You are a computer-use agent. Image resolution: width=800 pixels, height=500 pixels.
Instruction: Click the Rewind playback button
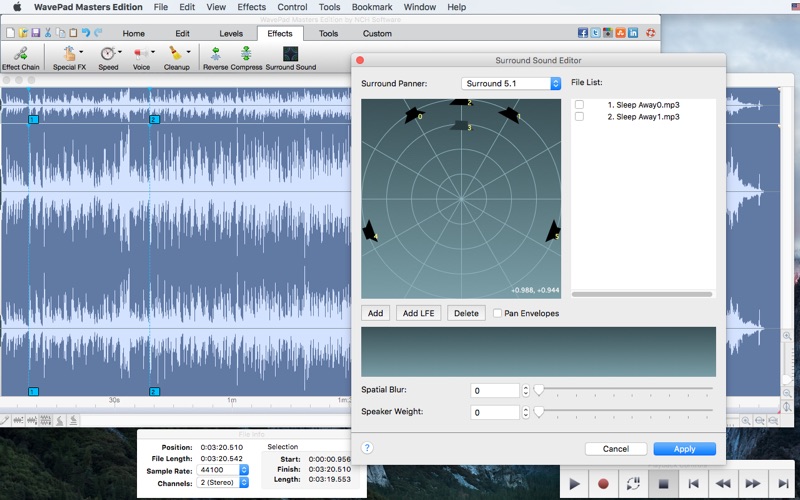(x=722, y=484)
